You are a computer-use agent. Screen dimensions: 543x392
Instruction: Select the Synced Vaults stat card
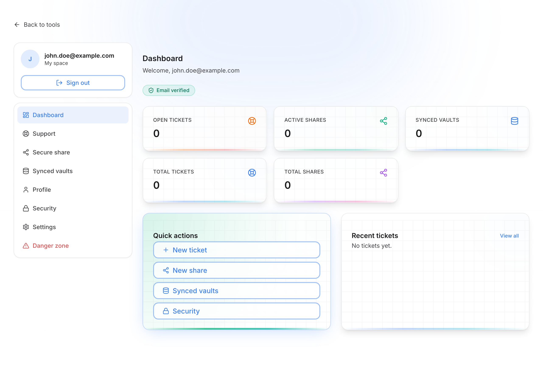[467, 129]
